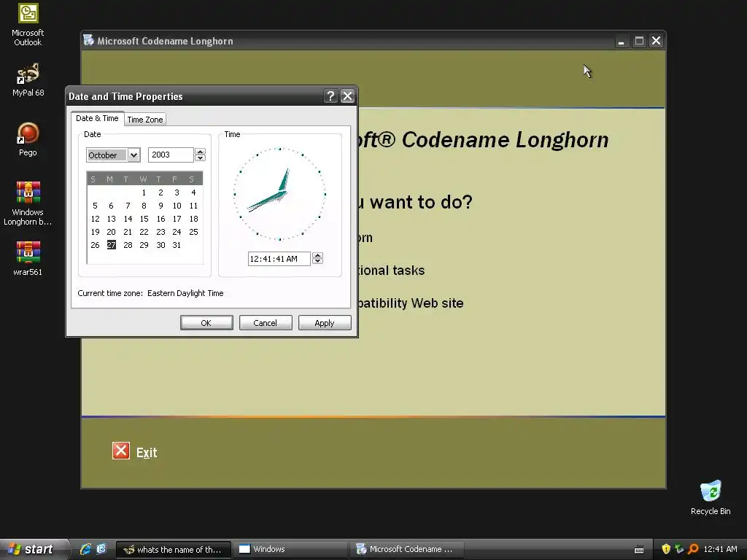Switch to 'whats the name of th...' taskbar button
Viewport: 747px width, 560px height.
tap(174, 550)
